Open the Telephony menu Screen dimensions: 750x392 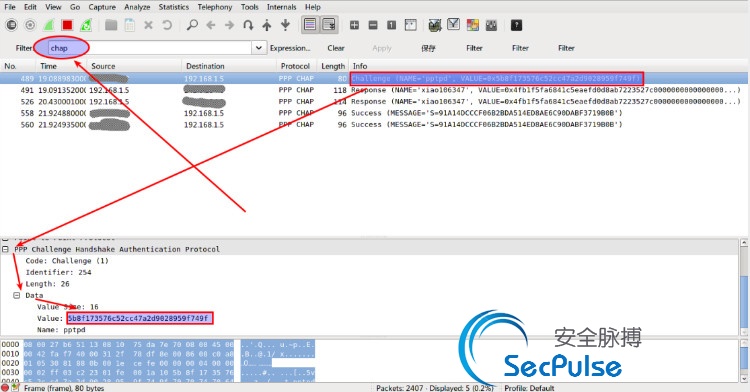pos(215,7)
